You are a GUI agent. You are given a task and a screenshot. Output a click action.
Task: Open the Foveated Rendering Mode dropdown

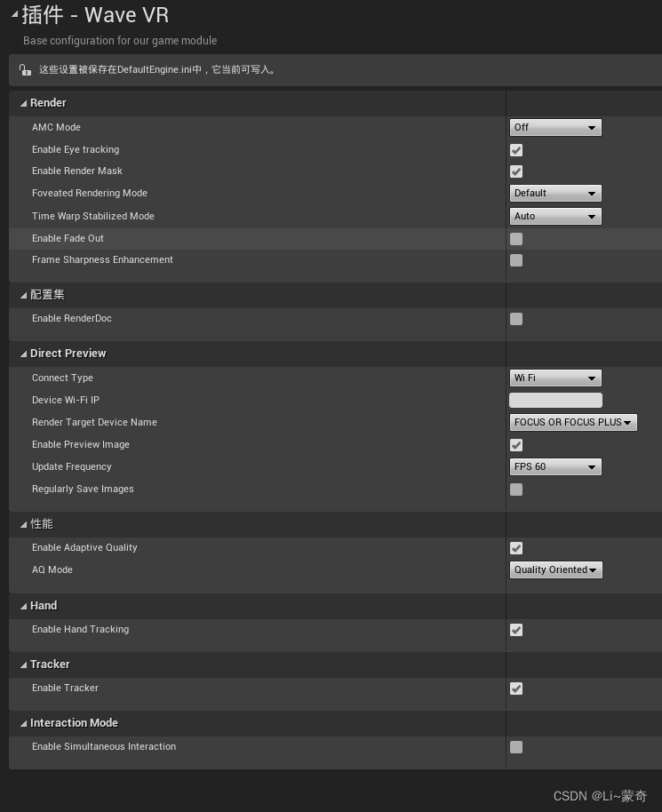pos(555,193)
